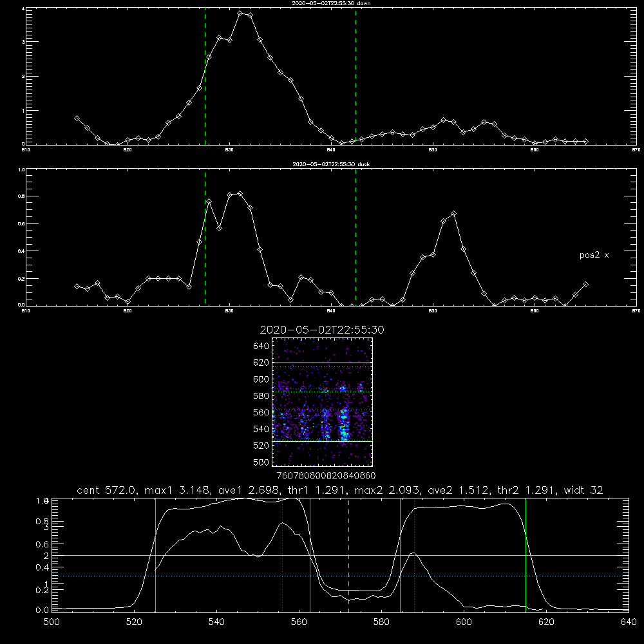This screenshot has height=644, width=644.
Task: Click the '540' x-axis label of bottom plot
Action: click(x=216, y=622)
